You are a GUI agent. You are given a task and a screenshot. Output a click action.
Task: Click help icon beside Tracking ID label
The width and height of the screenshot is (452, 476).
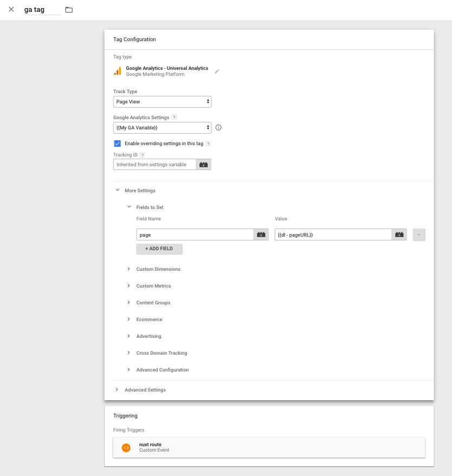pos(142,155)
